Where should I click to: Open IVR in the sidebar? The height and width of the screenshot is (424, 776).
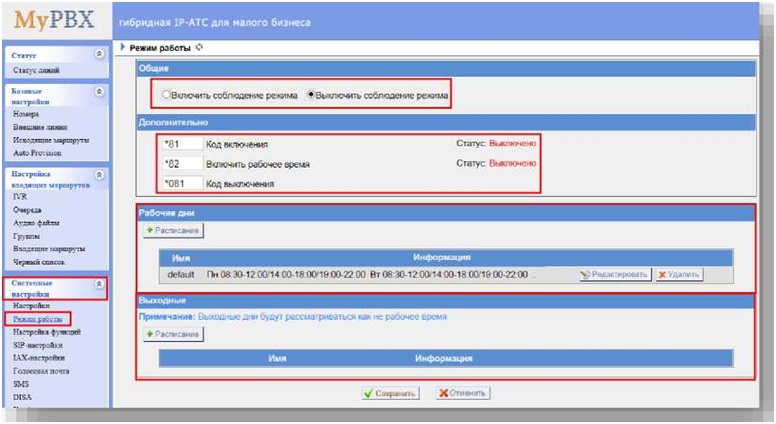(x=20, y=197)
